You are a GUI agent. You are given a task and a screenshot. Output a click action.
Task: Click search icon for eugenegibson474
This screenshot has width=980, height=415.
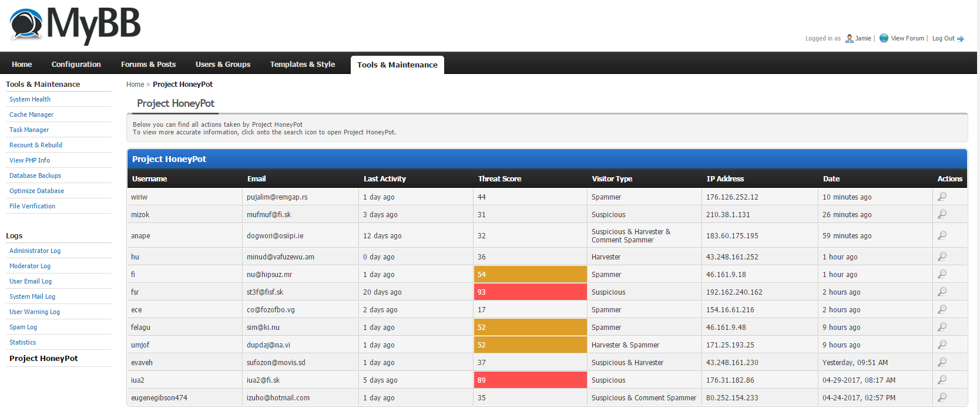(x=942, y=397)
